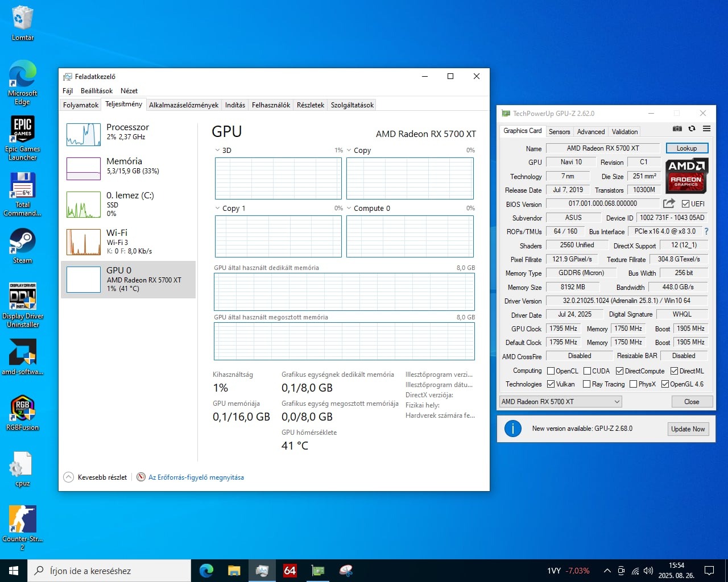Click the Update Now button

click(688, 429)
